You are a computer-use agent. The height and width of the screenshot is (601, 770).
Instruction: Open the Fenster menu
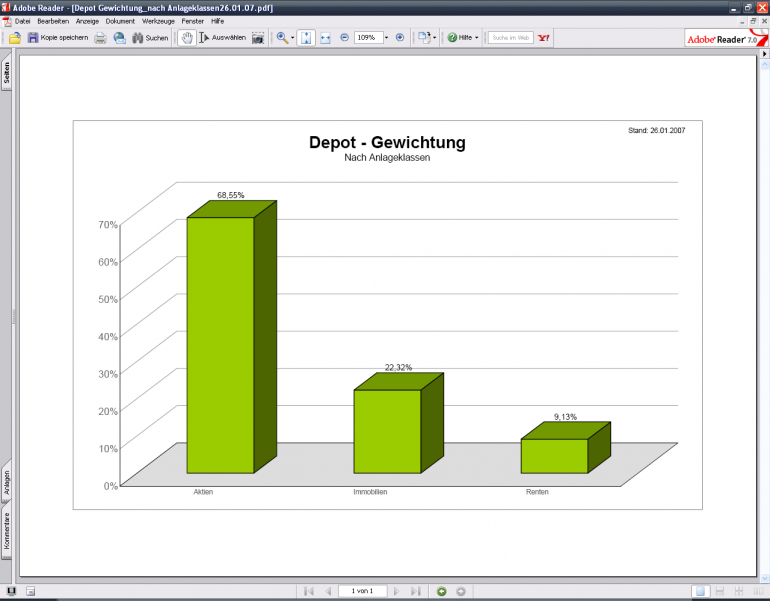[192, 21]
